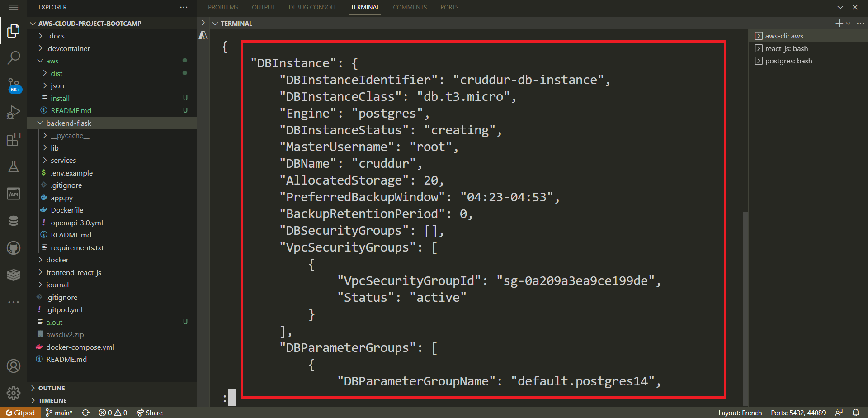
Task: Show additional views ellipsis in activity bar
Action: (14, 302)
